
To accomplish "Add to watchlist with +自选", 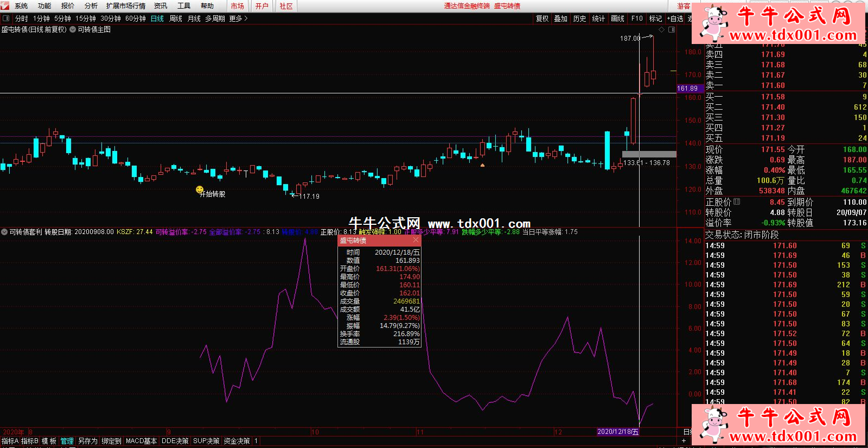I will (x=675, y=18).
